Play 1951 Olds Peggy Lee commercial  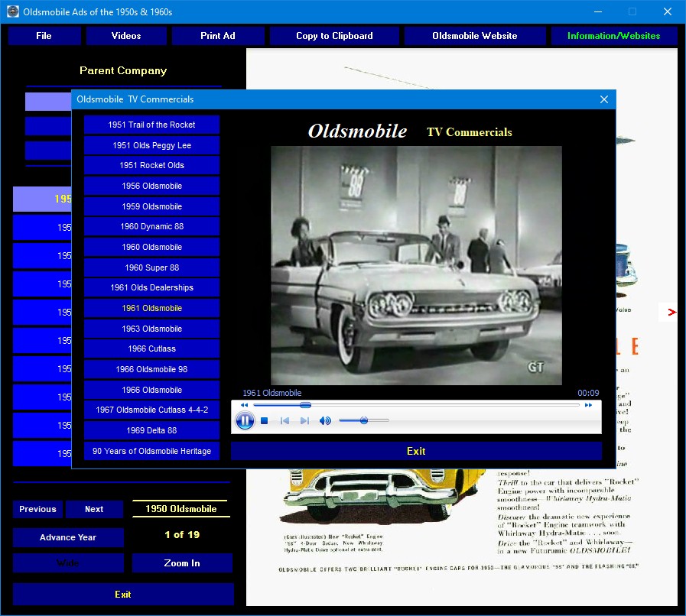point(152,145)
